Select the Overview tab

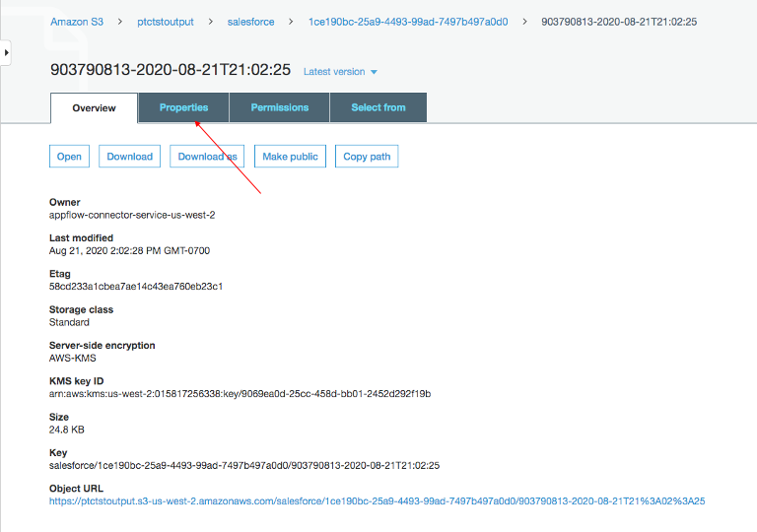click(x=95, y=108)
